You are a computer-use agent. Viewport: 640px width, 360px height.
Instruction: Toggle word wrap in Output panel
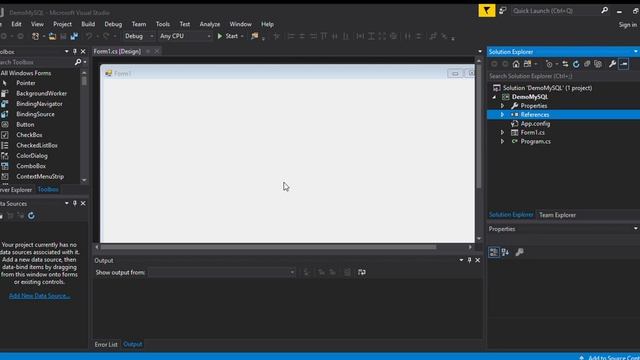click(x=362, y=272)
